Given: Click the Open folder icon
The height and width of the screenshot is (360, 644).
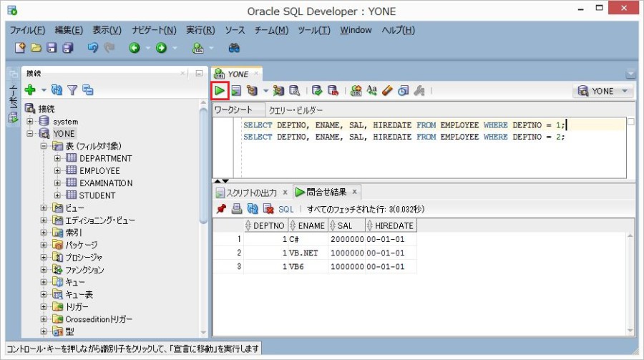Looking at the screenshot, I should click(36, 48).
